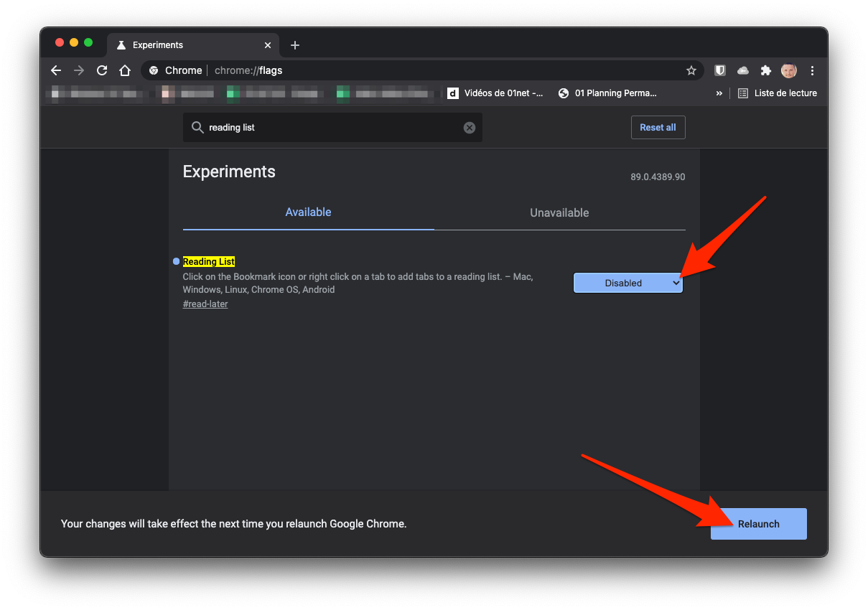Open the #read-later link
The image size is (868, 610).
205,304
